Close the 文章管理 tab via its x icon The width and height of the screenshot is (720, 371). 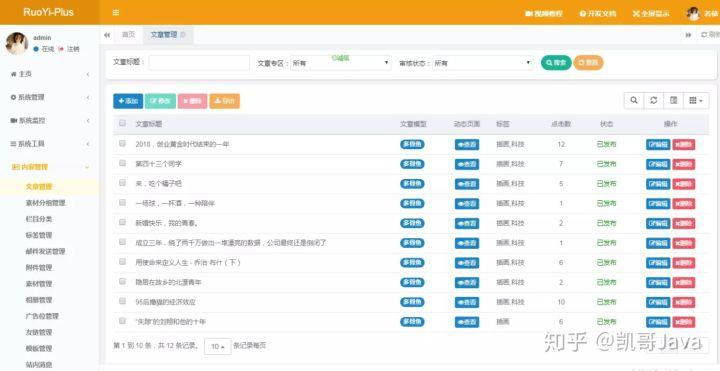pos(183,34)
